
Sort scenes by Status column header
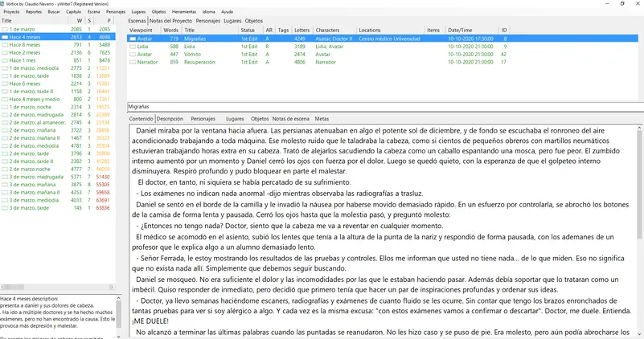(248, 31)
